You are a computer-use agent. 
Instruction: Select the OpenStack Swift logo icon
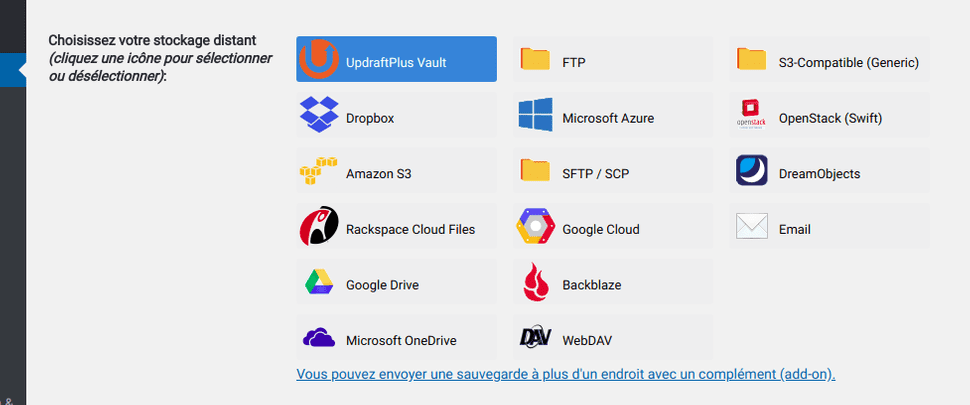[752, 116]
